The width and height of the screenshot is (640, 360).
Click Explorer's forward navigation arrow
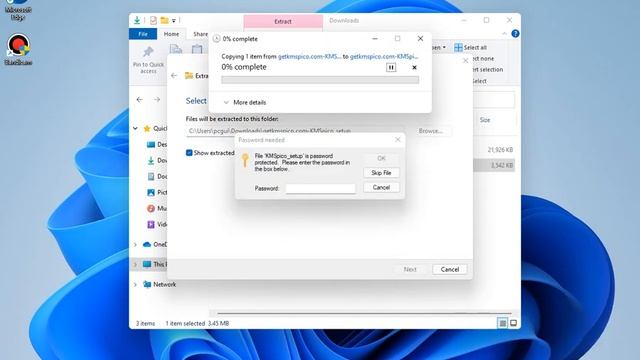157,100
